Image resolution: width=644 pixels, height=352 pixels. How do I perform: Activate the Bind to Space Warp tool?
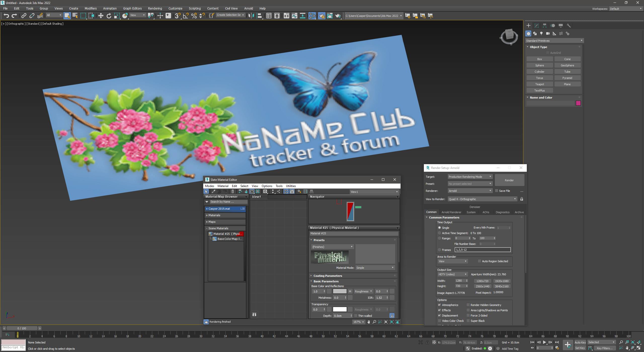40,16
